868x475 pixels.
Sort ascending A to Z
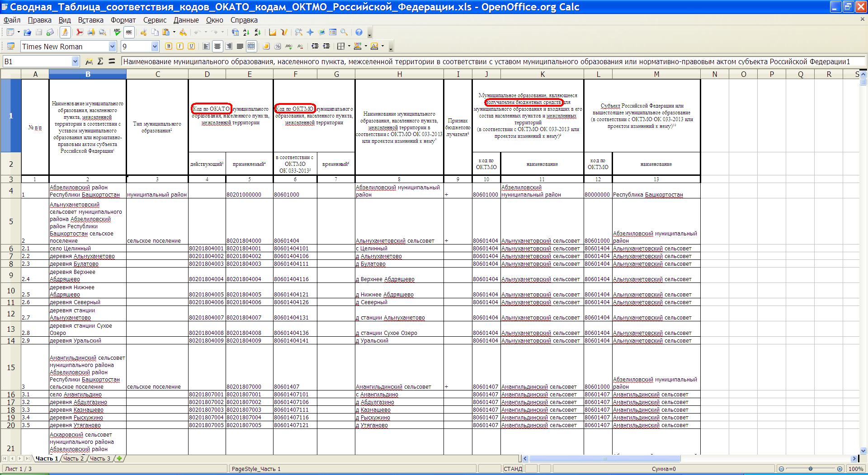(246, 32)
